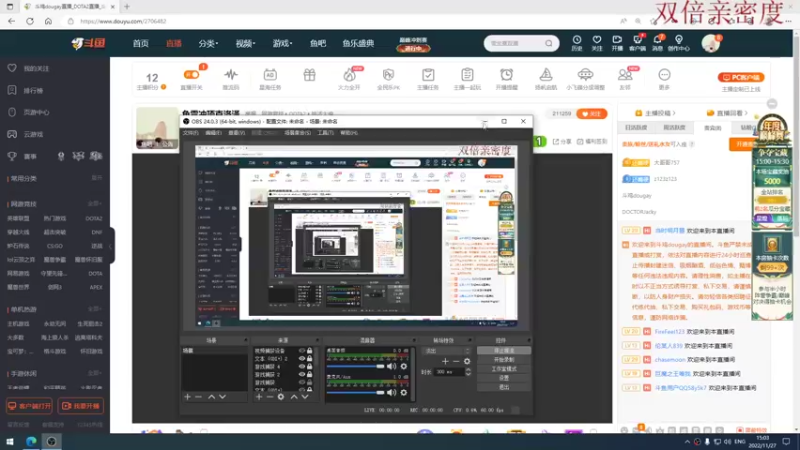Open the gift box icon in toolbar

point(309,74)
